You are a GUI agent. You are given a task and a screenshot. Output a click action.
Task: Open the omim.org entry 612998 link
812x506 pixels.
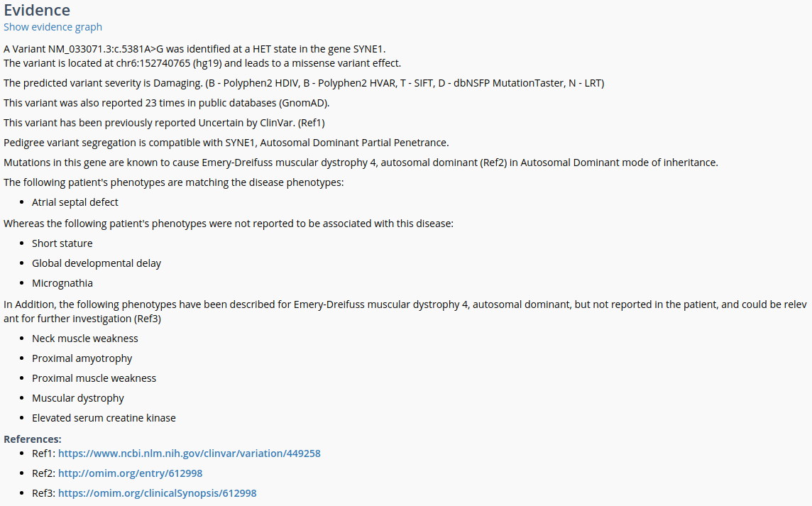(x=130, y=473)
